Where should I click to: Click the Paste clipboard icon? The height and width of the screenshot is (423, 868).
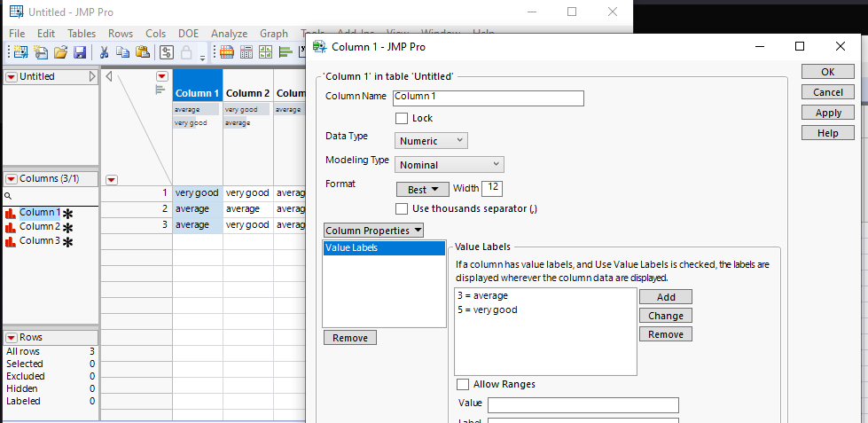coord(142,53)
